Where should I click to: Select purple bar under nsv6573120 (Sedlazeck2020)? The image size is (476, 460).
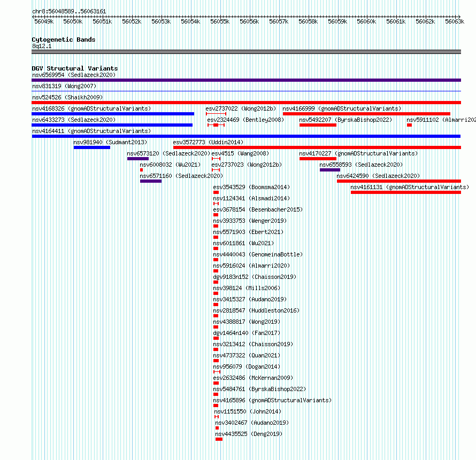(138, 159)
